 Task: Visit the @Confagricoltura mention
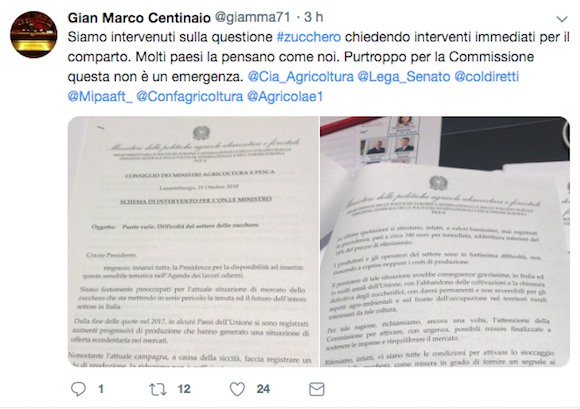(x=189, y=97)
